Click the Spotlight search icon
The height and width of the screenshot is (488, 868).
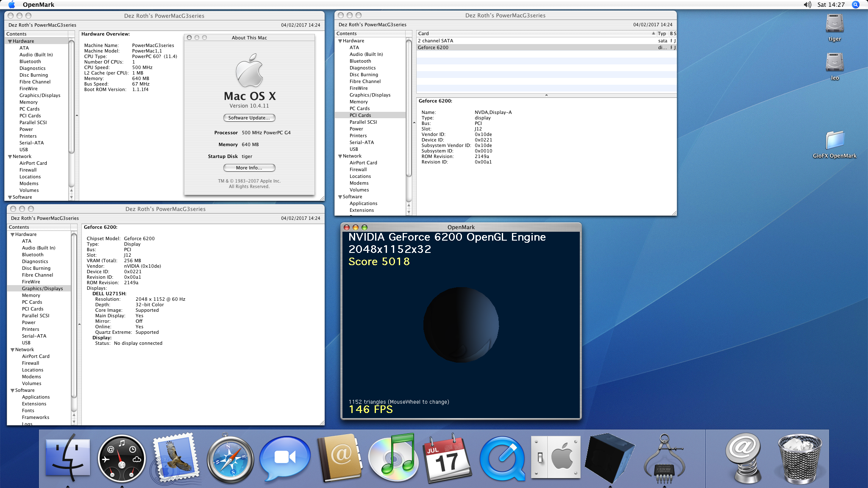856,5
